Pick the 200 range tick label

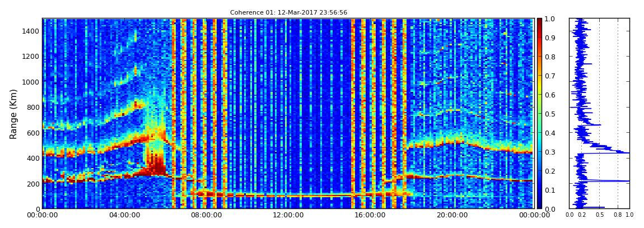click(32, 184)
